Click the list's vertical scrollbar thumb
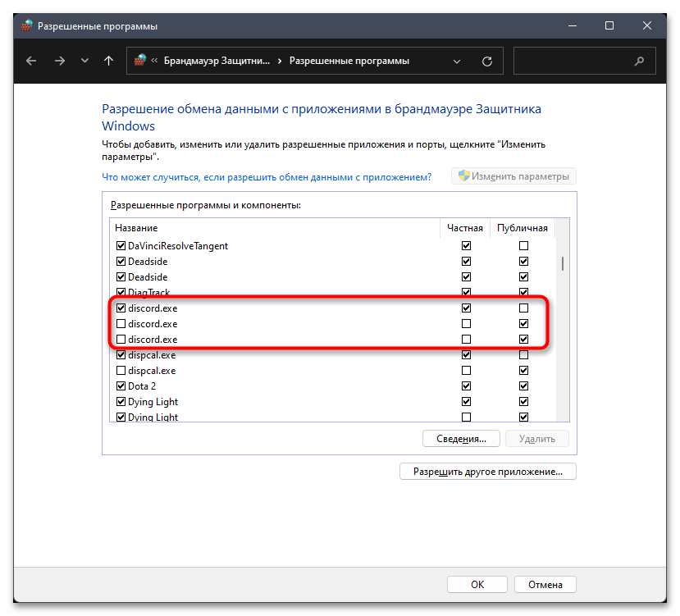680x616 pixels. click(x=563, y=263)
